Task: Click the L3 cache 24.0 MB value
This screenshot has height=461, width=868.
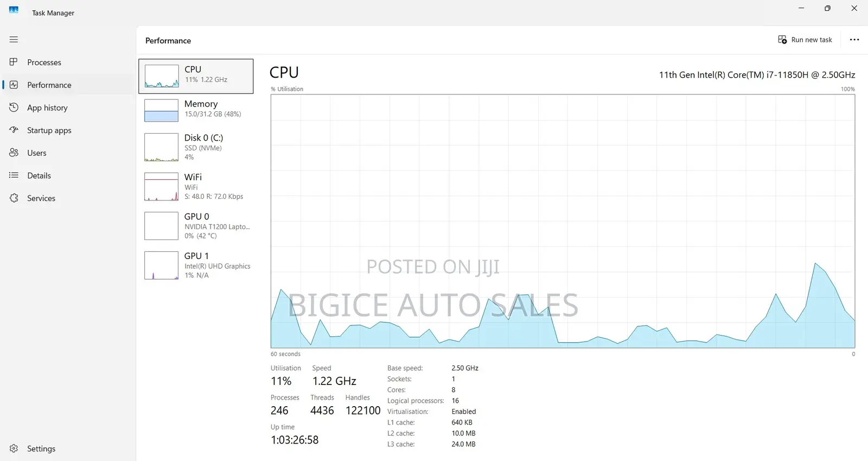Action: pyautogui.click(x=463, y=444)
